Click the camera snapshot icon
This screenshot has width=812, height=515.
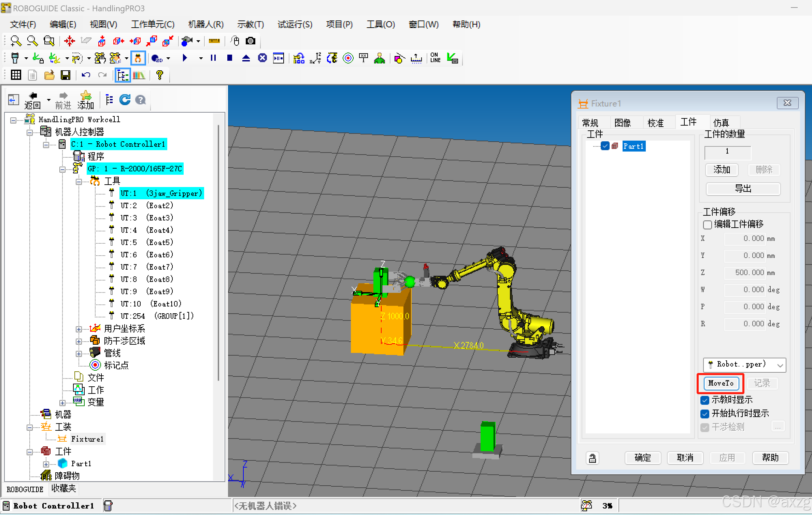click(x=251, y=41)
